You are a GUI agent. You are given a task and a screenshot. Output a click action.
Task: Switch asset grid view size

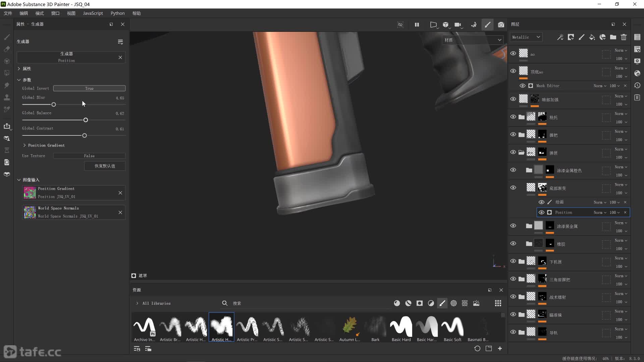click(x=498, y=303)
